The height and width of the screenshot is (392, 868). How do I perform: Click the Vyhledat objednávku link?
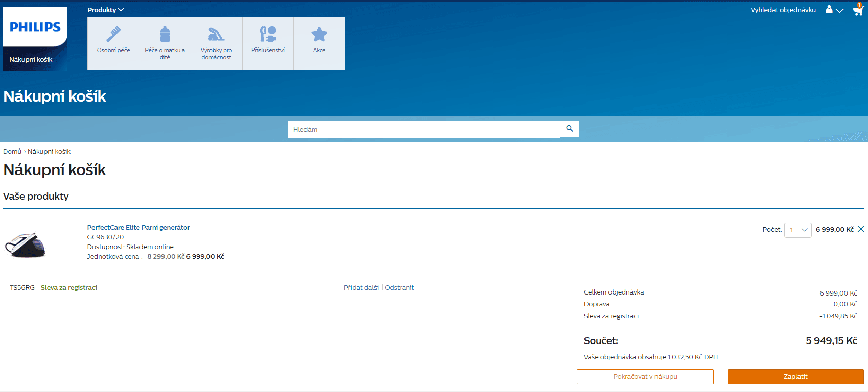[783, 10]
